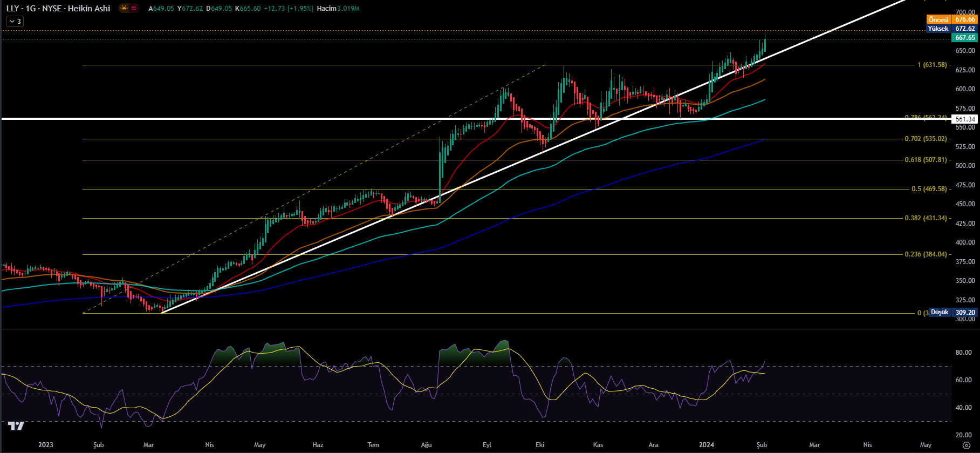Click the May label under the 2023 rally
980x453 pixels.
pos(260,445)
